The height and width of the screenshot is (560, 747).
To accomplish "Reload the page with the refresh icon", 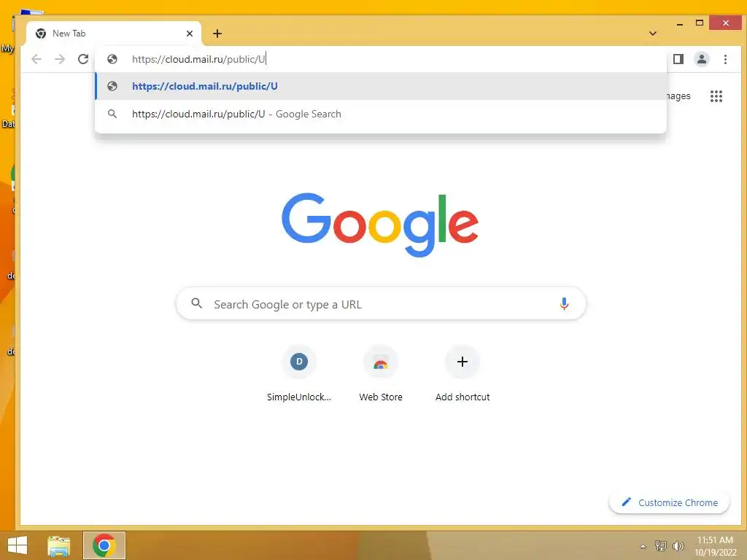I will pos(83,59).
